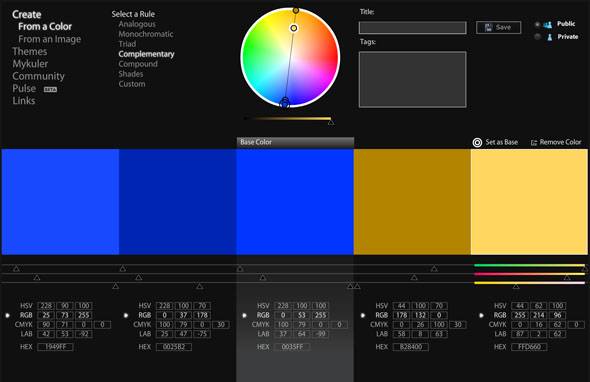Click the HEX field of the gold swatch
The width and height of the screenshot is (590, 382).
click(411, 347)
